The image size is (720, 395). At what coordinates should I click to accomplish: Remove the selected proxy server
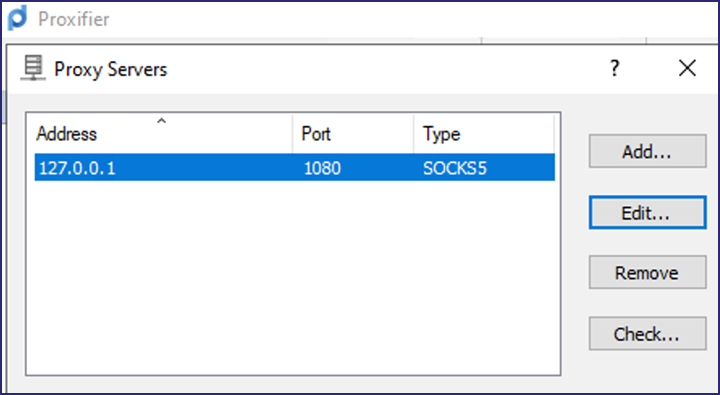point(647,273)
